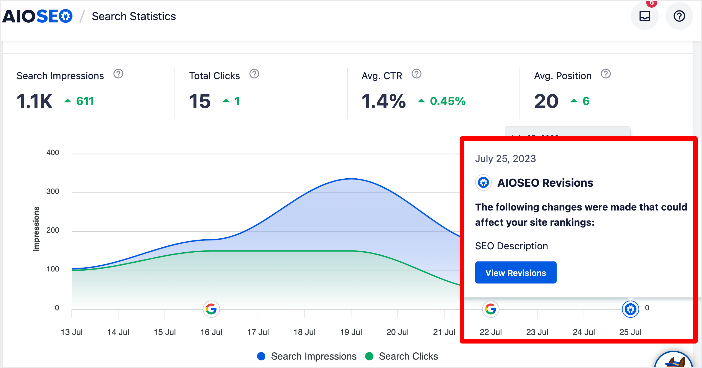The image size is (702, 368).
Task: Open the notifications inbox icon
Action: pos(645,16)
